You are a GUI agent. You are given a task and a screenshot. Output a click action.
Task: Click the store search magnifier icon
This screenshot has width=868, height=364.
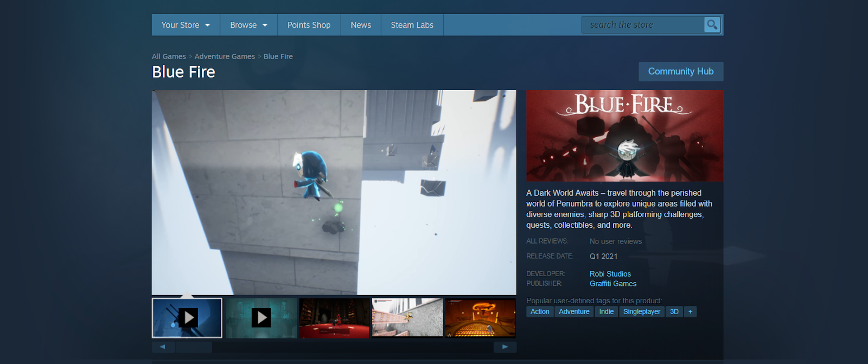click(712, 24)
